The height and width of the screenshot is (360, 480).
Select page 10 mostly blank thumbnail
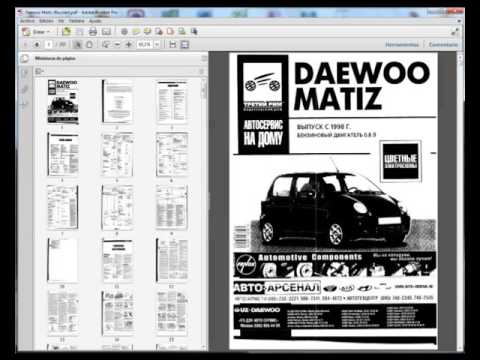coord(63,260)
